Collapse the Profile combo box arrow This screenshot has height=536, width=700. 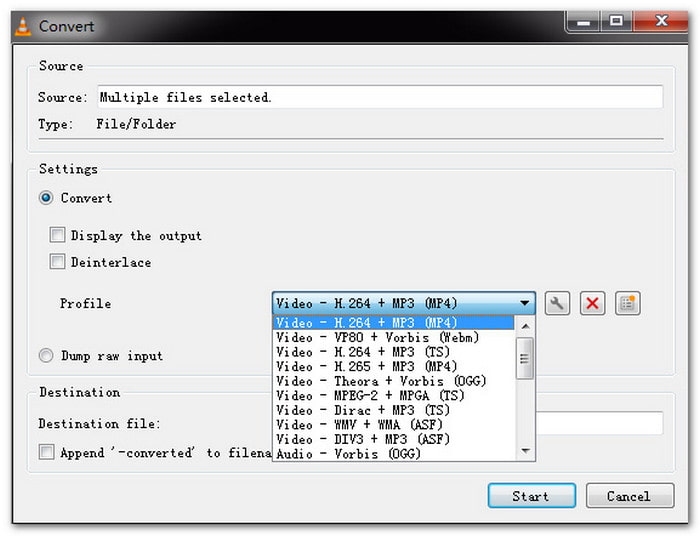pyautogui.click(x=525, y=303)
